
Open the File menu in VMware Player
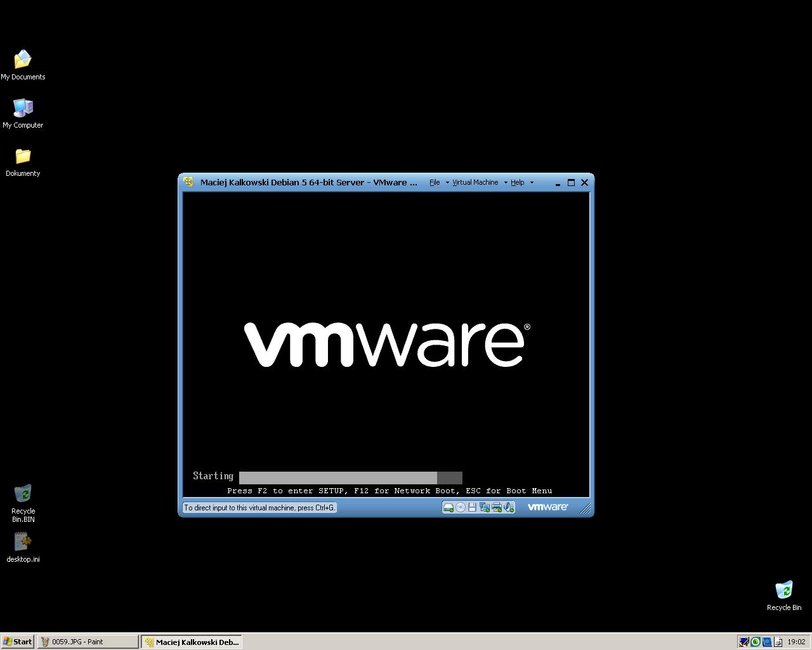435,182
